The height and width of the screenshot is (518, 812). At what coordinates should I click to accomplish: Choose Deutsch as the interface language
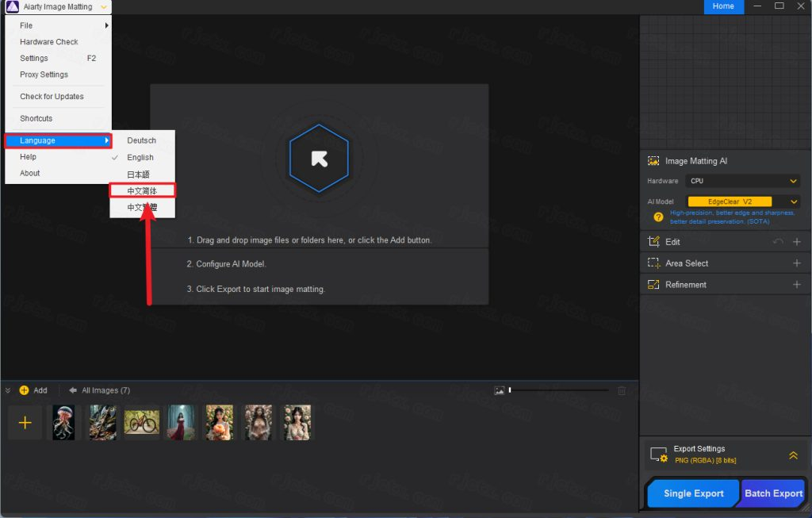point(141,140)
